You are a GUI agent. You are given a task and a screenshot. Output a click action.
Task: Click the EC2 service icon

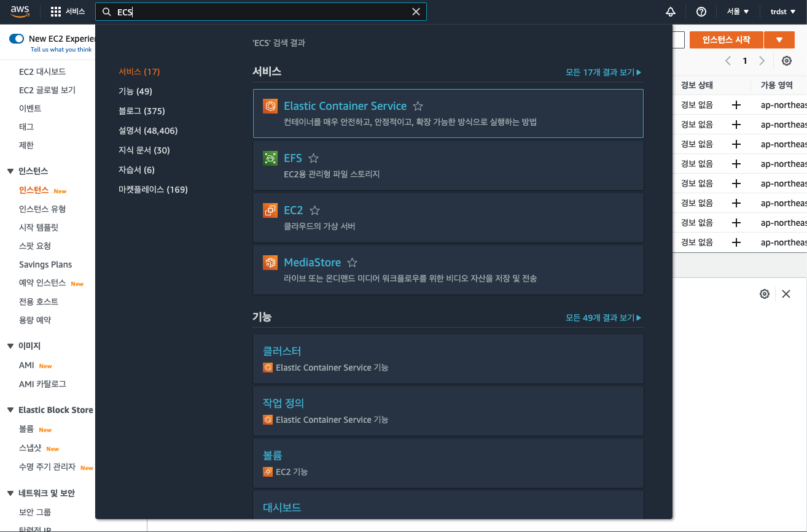tap(270, 210)
